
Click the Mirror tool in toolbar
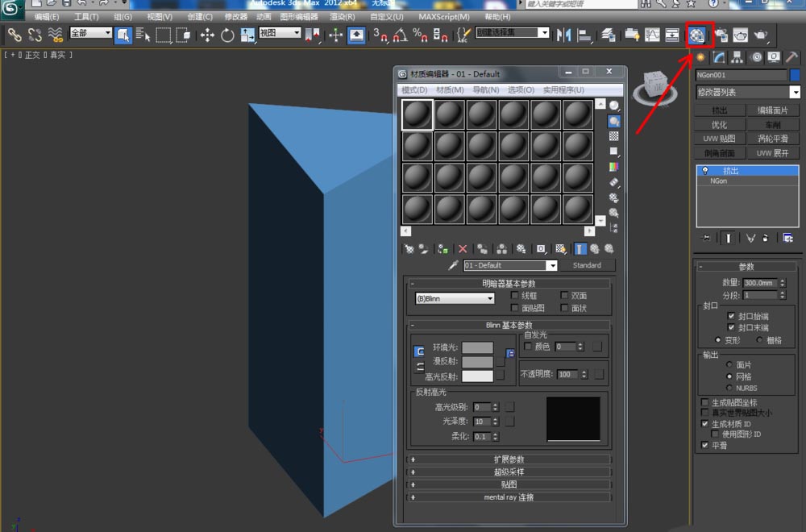point(563,35)
